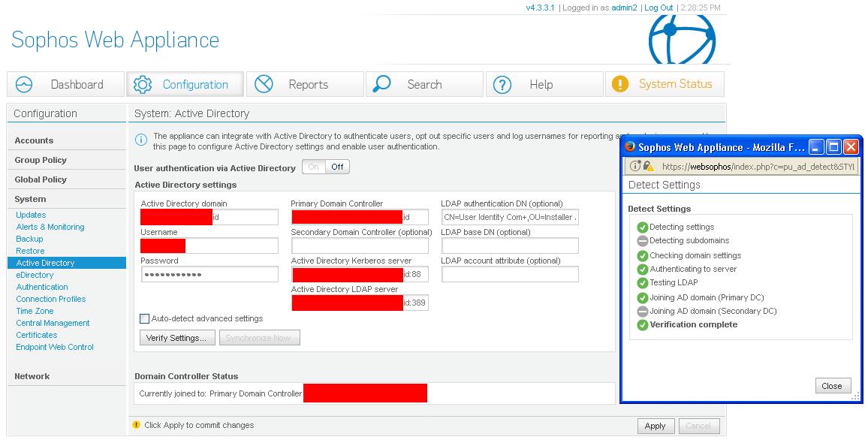Click the Help question mark icon

pos(502,85)
